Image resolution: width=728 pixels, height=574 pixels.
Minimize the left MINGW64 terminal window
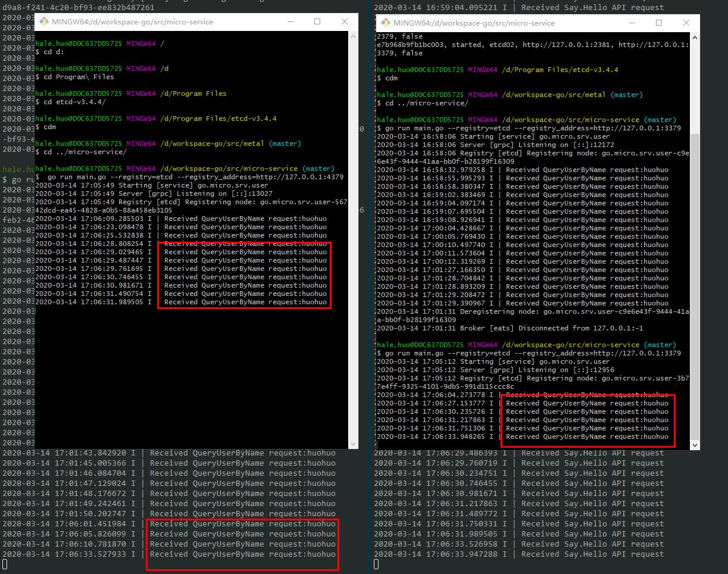coord(290,21)
